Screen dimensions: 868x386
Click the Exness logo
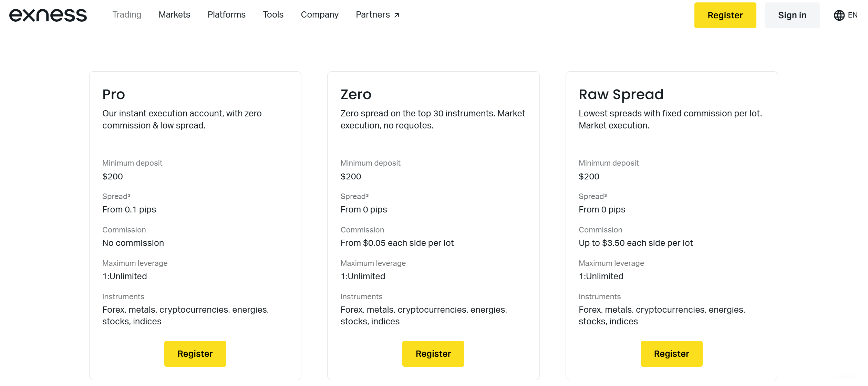[x=48, y=15]
